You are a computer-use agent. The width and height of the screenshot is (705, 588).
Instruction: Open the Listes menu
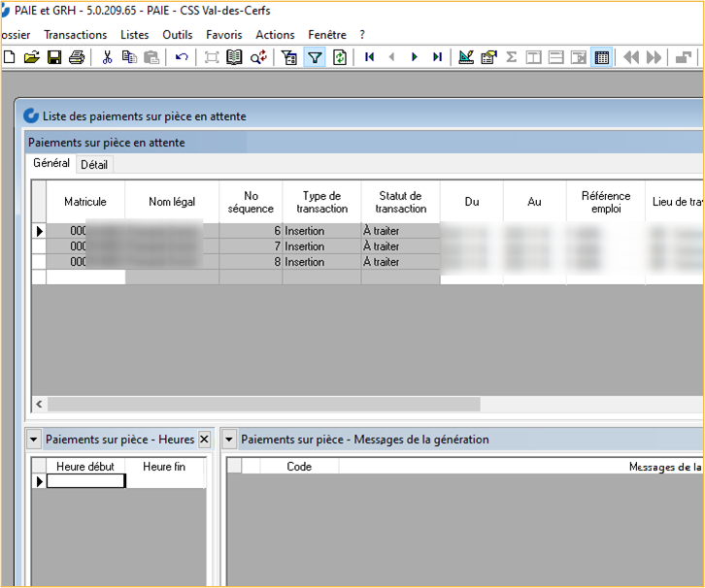[x=134, y=35]
